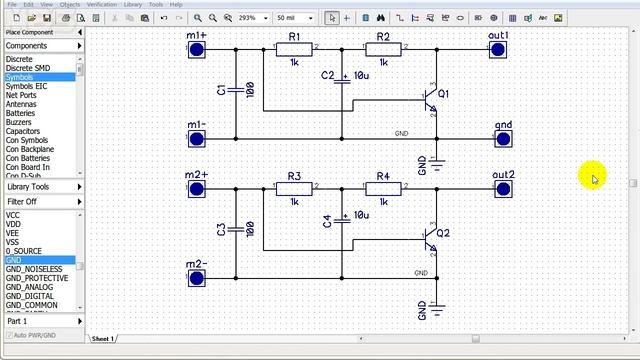Expand the Components arrow button
Viewport: 640px width, 360px height.
[x=80, y=46]
